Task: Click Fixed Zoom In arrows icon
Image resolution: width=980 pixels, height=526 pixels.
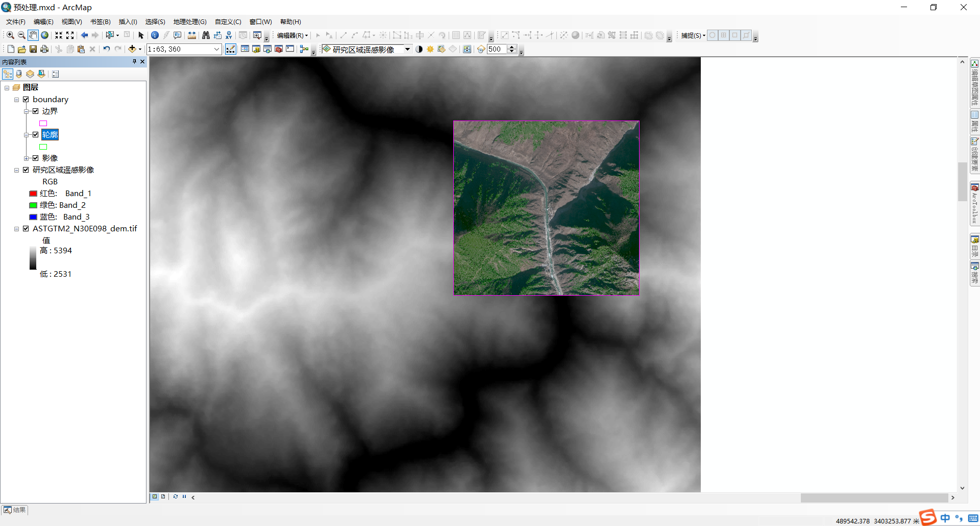Action: coord(59,35)
